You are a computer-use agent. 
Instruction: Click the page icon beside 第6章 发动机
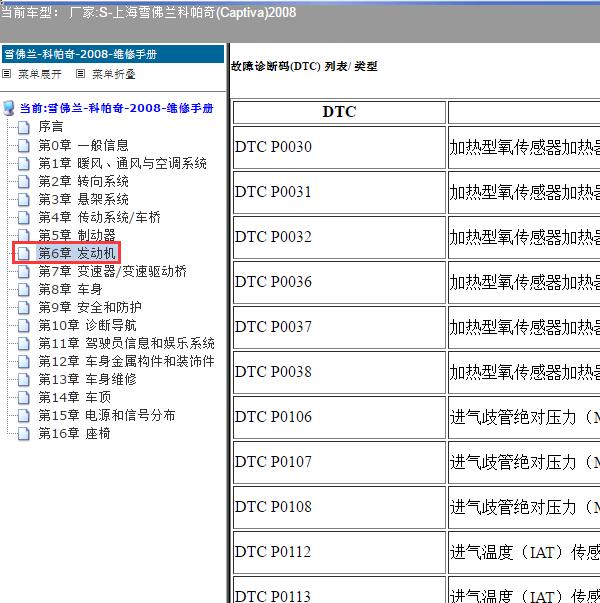(24, 253)
